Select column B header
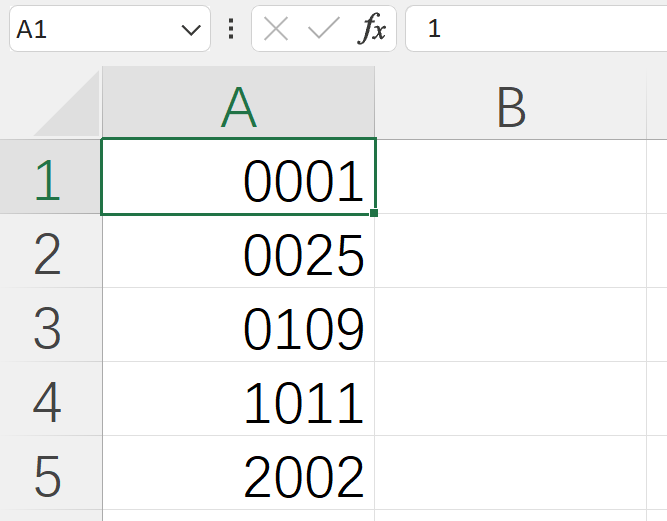Viewport: 667px width, 521px height. (511, 106)
